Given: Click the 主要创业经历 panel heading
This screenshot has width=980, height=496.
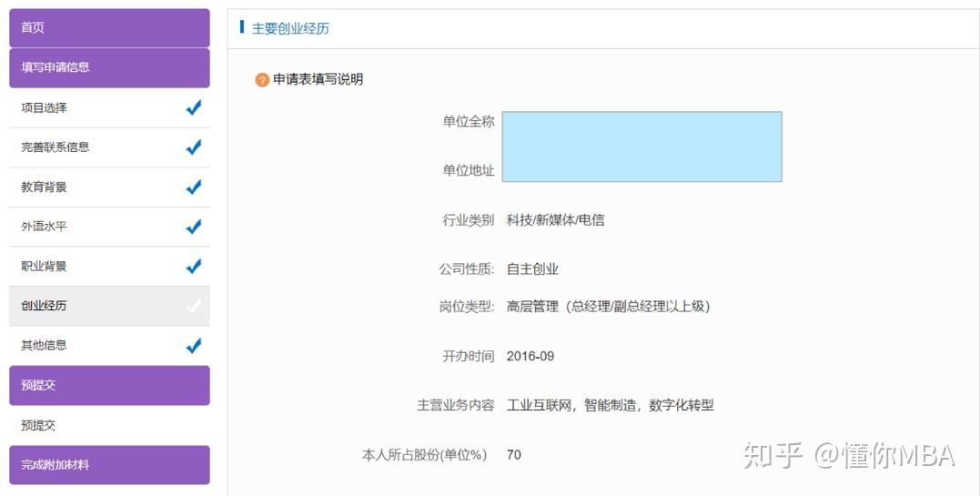Looking at the screenshot, I should tap(290, 28).
